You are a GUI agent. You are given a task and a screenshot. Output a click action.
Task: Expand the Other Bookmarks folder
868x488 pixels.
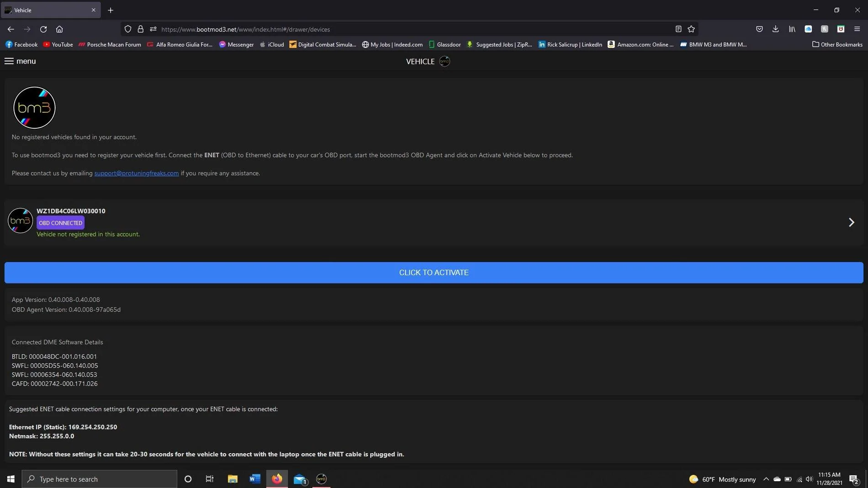click(x=837, y=44)
